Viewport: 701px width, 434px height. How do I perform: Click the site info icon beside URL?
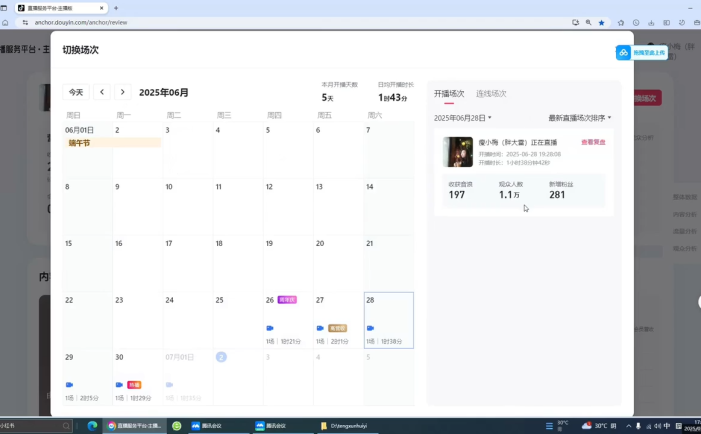coord(25,22)
